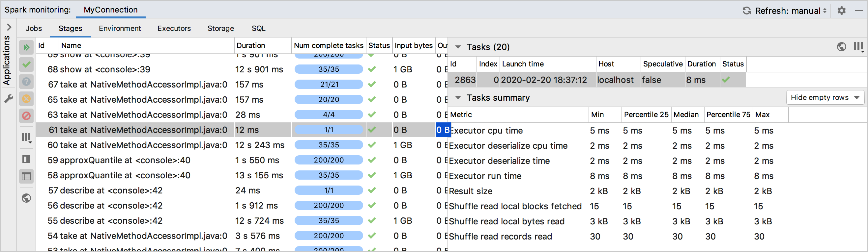Open column chooser in left stages toolbar
The width and height of the screenshot is (868, 252).
tap(26, 138)
